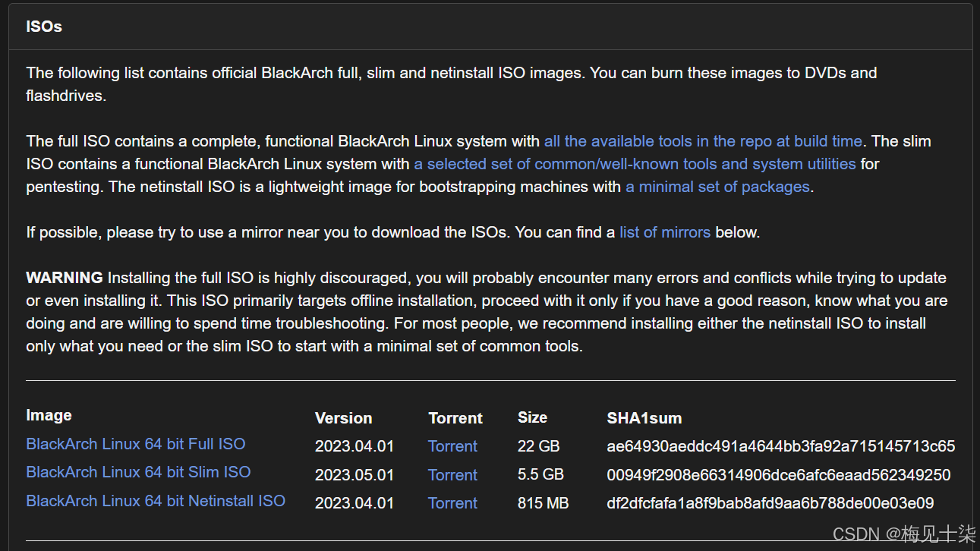Download BlackArch Linux 64 bit Netinstall ISO

coord(156,501)
